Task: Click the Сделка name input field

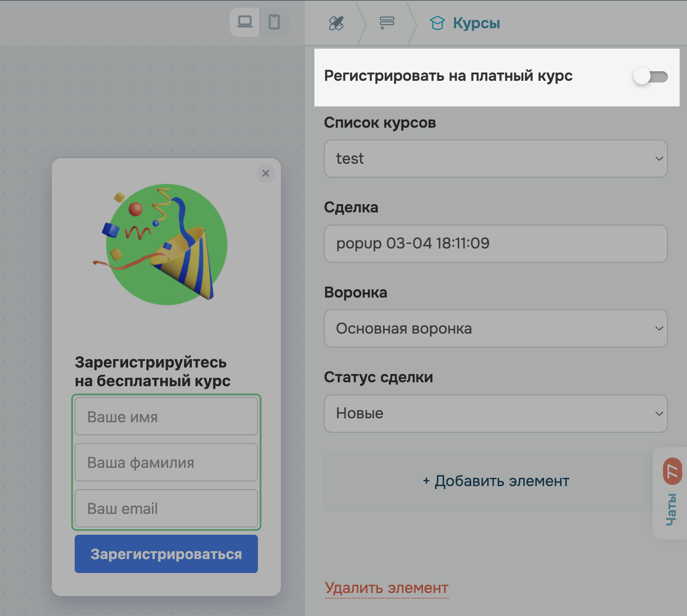Action: point(495,244)
